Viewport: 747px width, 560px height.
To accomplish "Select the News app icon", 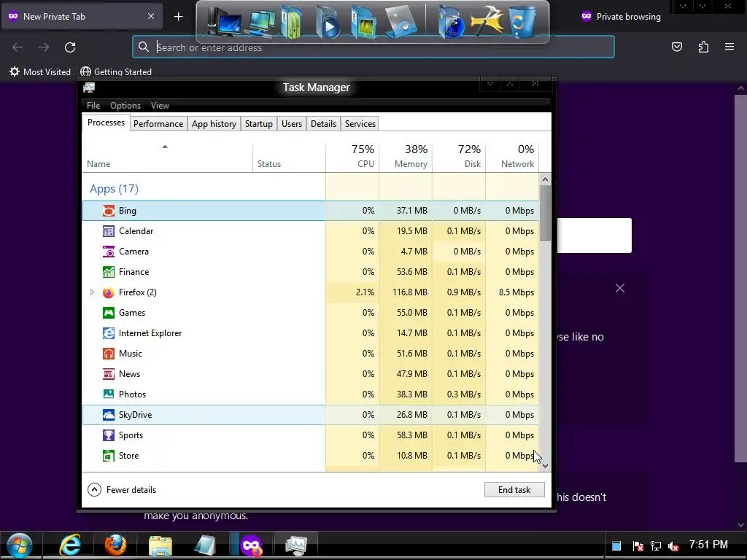I will coord(109,374).
